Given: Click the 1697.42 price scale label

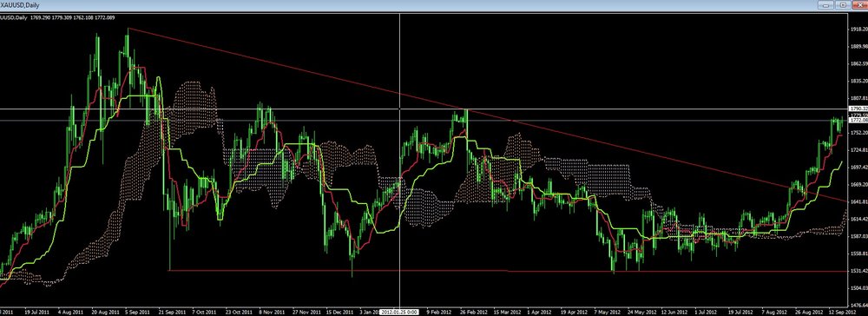Looking at the screenshot, I should [858, 168].
